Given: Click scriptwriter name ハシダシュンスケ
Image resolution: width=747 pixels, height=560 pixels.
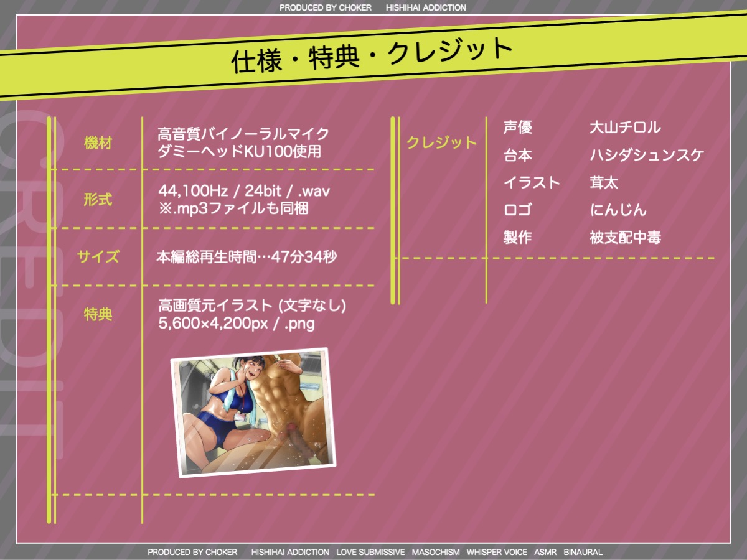Looking at the screenshot, I should 646,155.
